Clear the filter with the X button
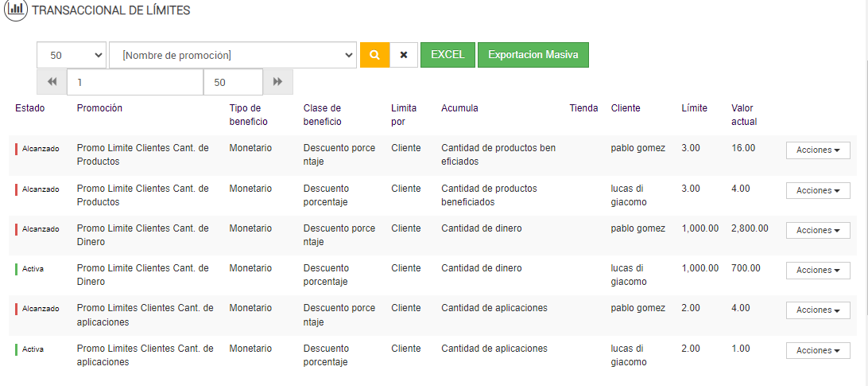Screen dimensions: 868x386 (404, 55)
